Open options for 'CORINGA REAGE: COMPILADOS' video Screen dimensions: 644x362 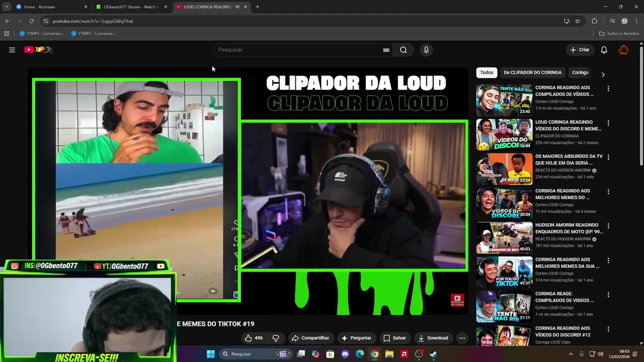pyautogui.click(x=608, y=295)
